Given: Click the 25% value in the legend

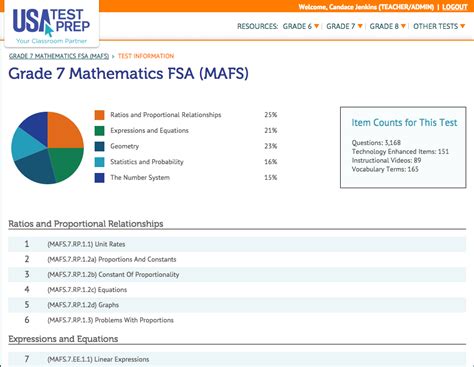Looking at the screenshot, I should (271, 115).
